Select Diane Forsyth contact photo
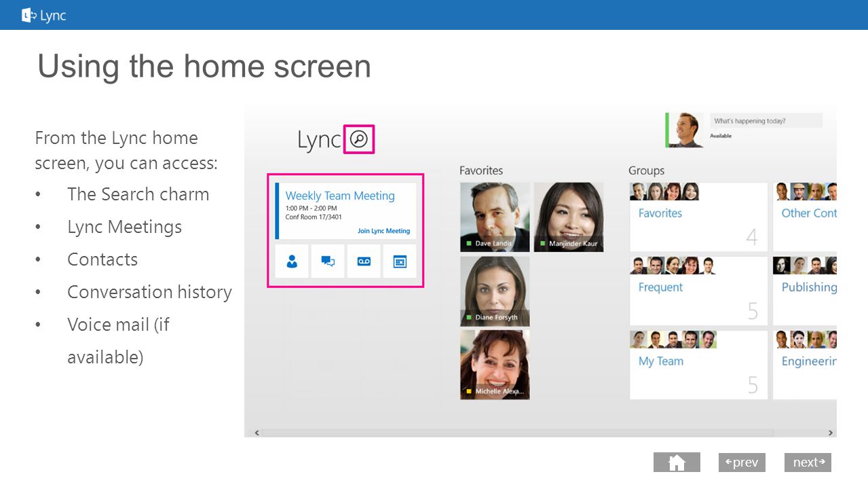This screenshot has height=489, width=868. coord(495,291)
